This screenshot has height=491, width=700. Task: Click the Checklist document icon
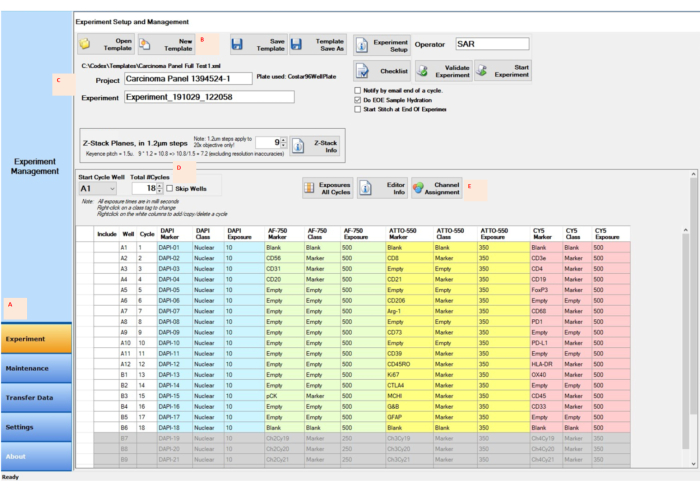[362, 71]
